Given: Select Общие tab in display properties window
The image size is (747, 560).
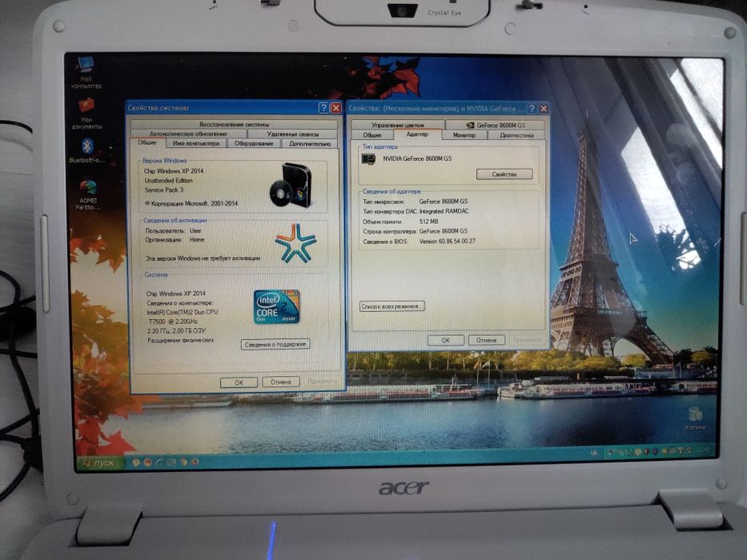Looking at the screenshot, I should pos(372,134).
